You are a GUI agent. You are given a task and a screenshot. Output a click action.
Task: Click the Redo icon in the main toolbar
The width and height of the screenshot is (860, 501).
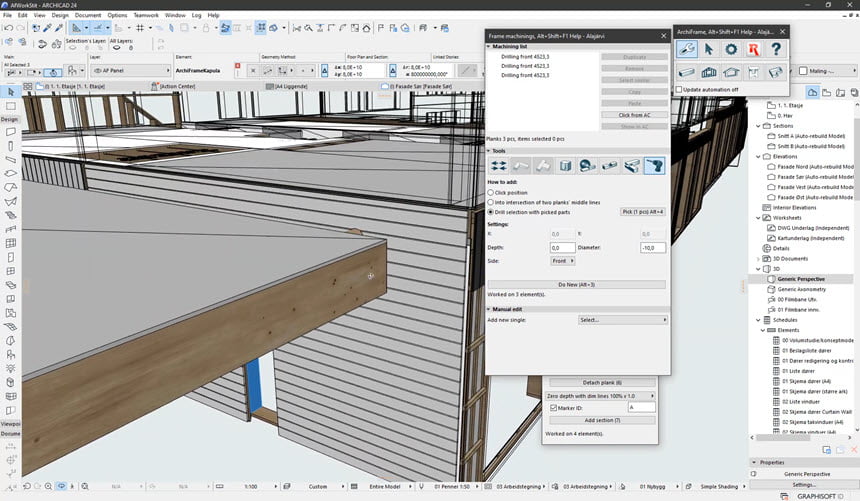pyautogui.click(x=20, y=28)
